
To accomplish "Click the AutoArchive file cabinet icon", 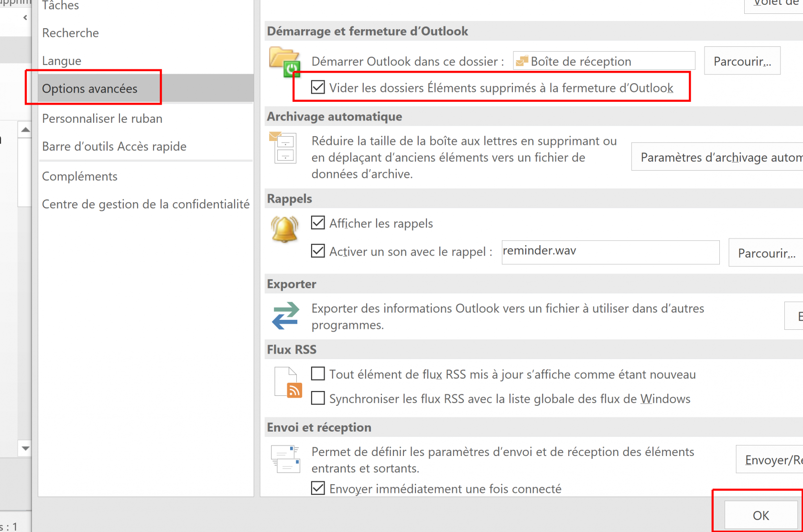I will (x=283, y=148).
